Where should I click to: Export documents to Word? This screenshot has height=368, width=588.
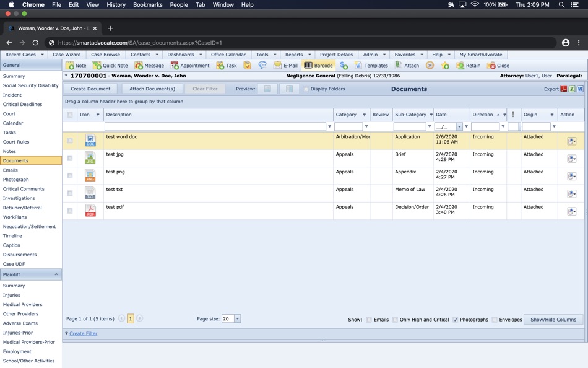pos(580,89)
